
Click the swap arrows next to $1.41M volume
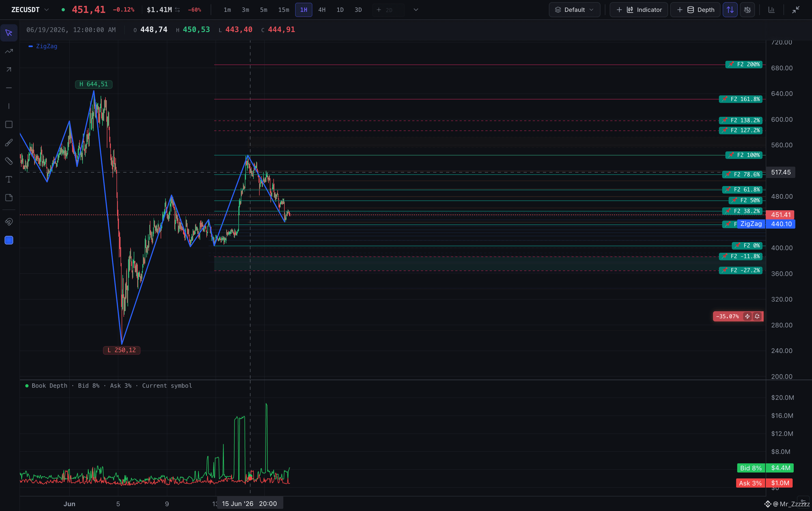(x=177, y=10)
